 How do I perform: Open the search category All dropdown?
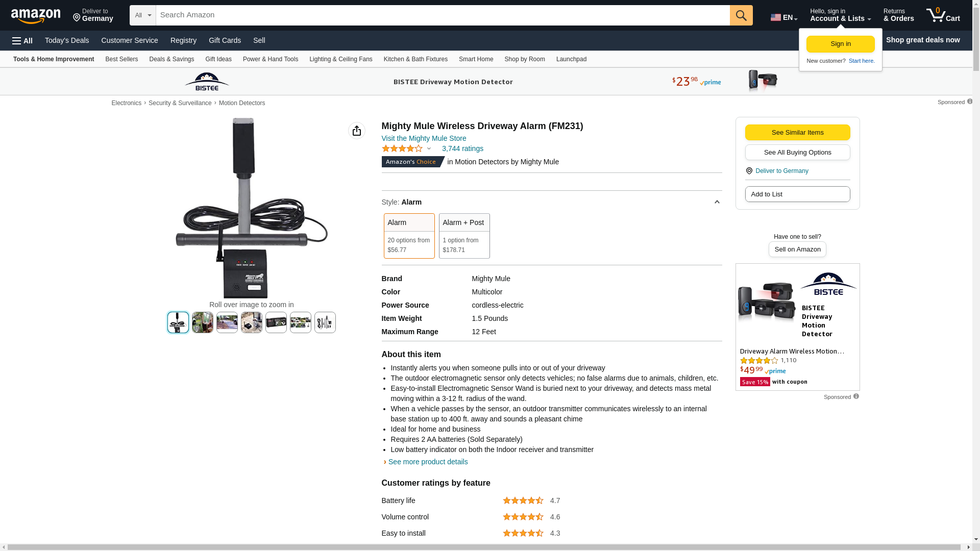tap(142, 15)
